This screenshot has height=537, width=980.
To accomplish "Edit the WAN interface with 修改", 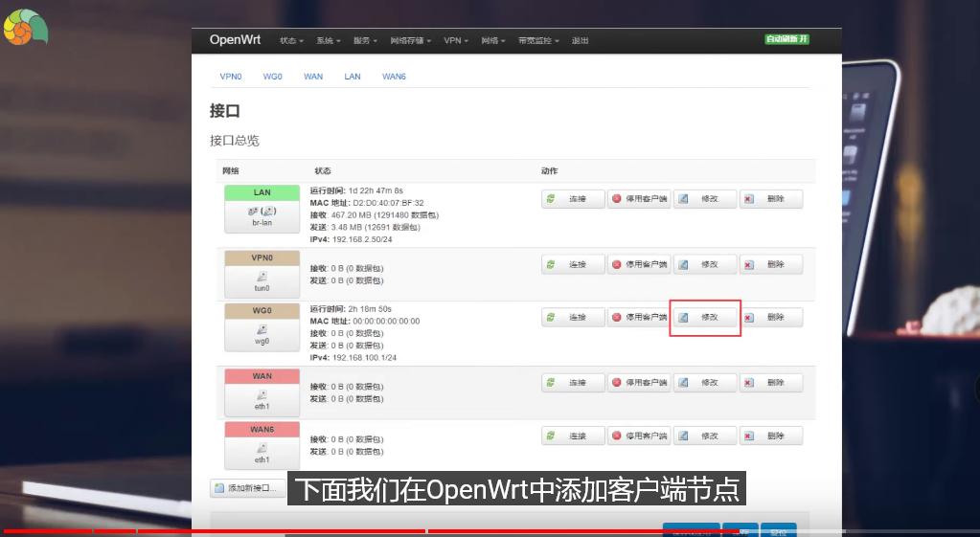I will click(705, 383).
